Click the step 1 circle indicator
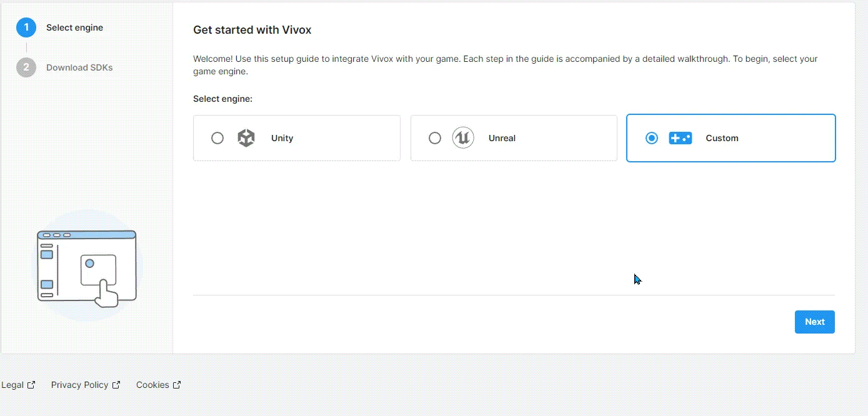Viewport: 868px width, 416px height. (26, 27)
